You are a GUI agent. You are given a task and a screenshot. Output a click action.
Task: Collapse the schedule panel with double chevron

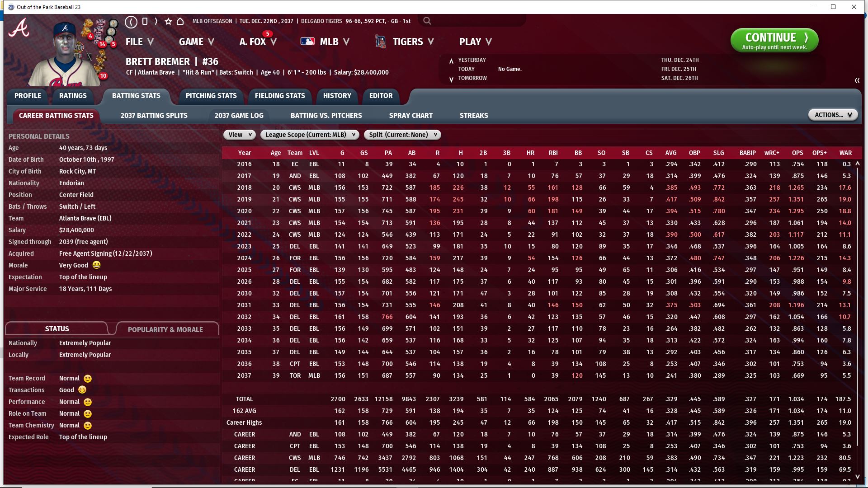point(857,80)
